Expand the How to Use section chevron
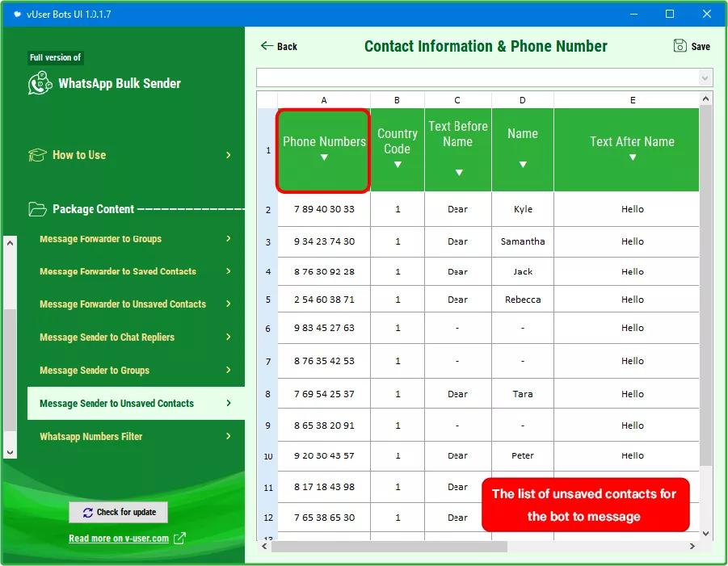Viewport: 728px width, 566px height. (229, 155)
